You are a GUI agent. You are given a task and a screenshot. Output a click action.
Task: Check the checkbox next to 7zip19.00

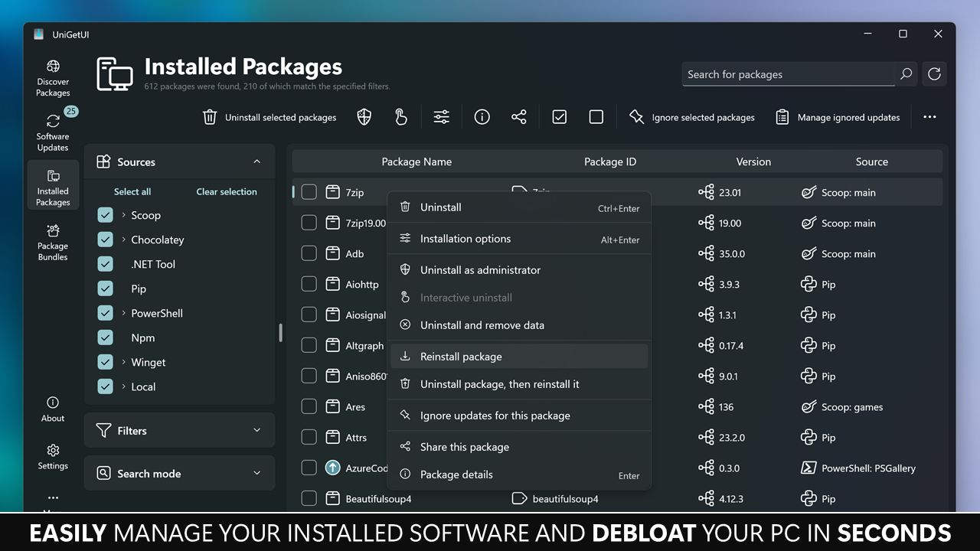point(309,223)
